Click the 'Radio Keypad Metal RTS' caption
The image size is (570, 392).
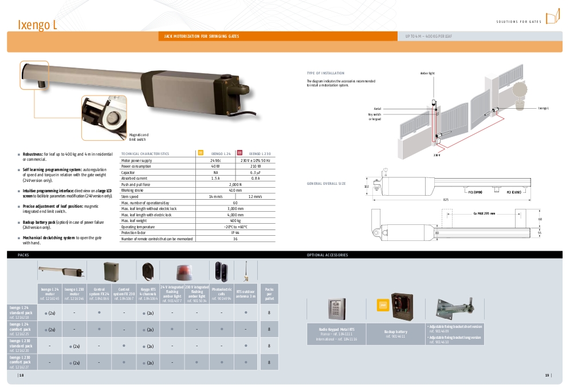[336, 330]
